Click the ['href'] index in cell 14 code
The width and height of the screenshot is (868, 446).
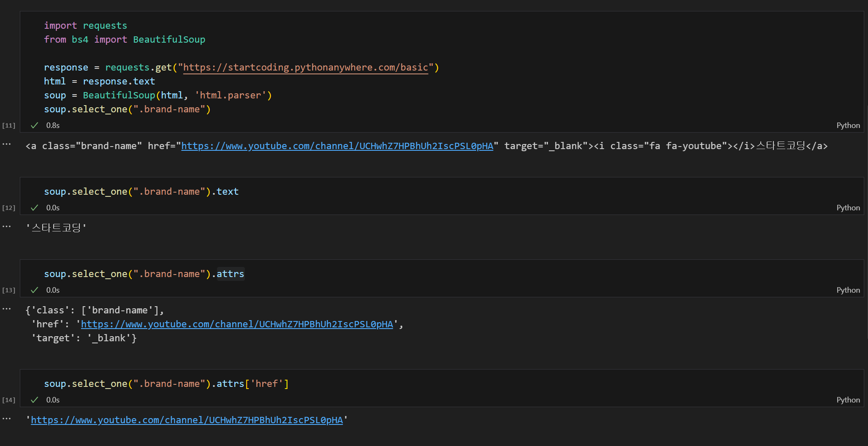[266, 384]
